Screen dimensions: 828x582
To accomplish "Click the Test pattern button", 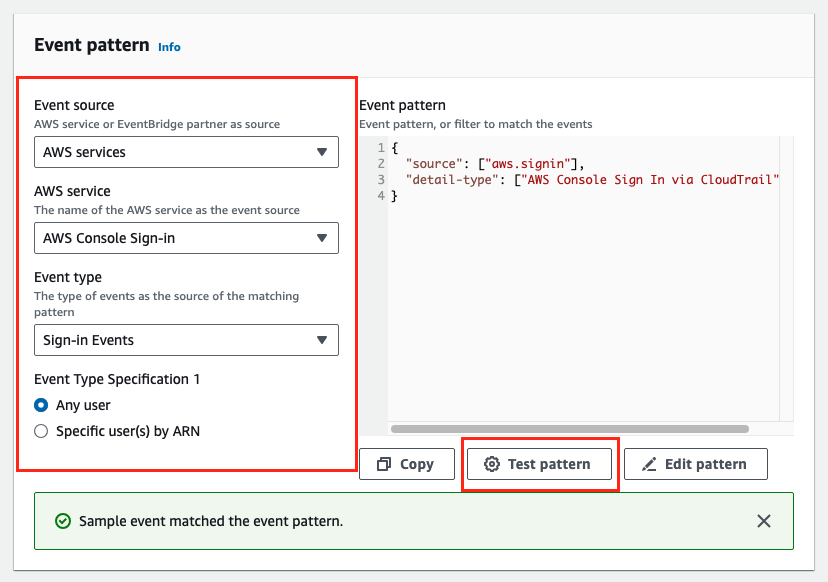I will tap(540, 463).
